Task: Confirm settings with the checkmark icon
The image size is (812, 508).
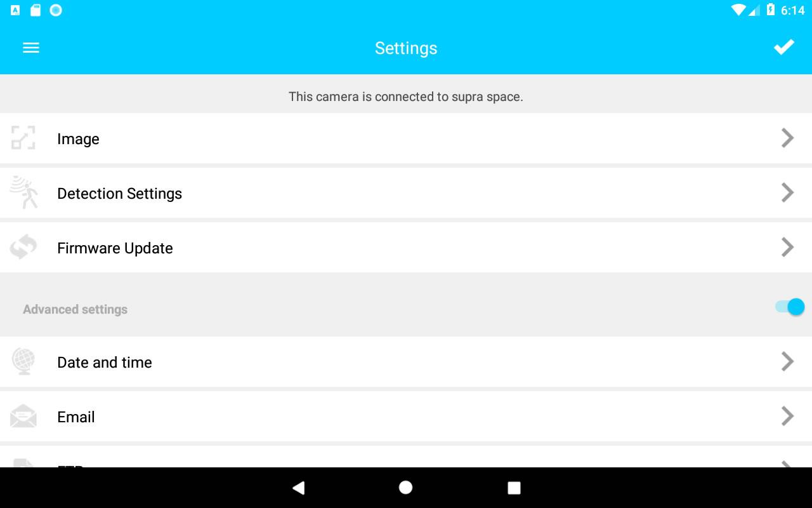Action: 783,47
